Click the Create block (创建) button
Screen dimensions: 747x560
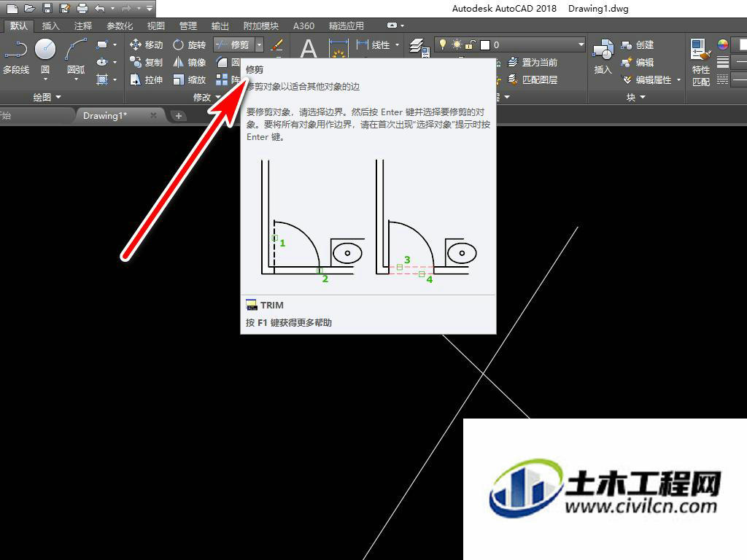point(638,44)
